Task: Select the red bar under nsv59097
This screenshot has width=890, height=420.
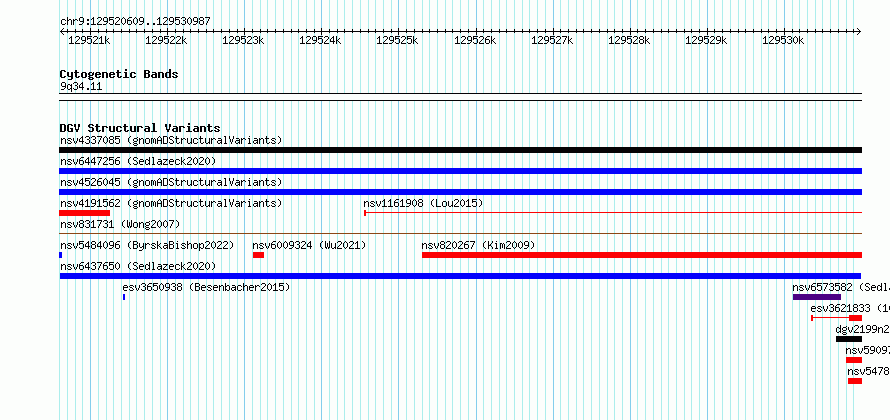Action: tap(854, 360)
